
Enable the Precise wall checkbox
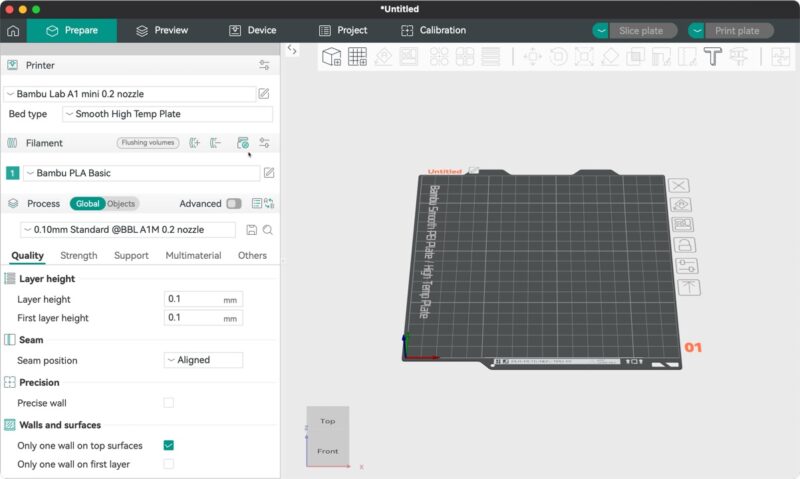(168, 403)
